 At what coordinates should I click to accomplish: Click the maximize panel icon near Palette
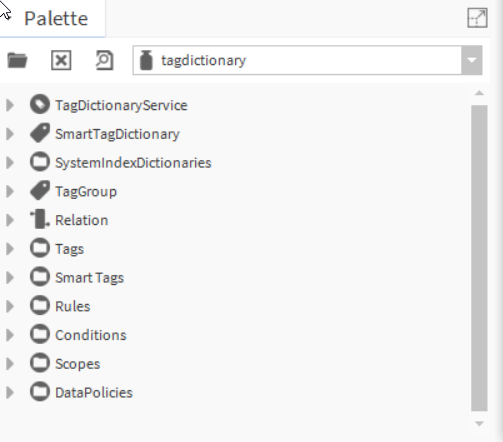point(477,18)
